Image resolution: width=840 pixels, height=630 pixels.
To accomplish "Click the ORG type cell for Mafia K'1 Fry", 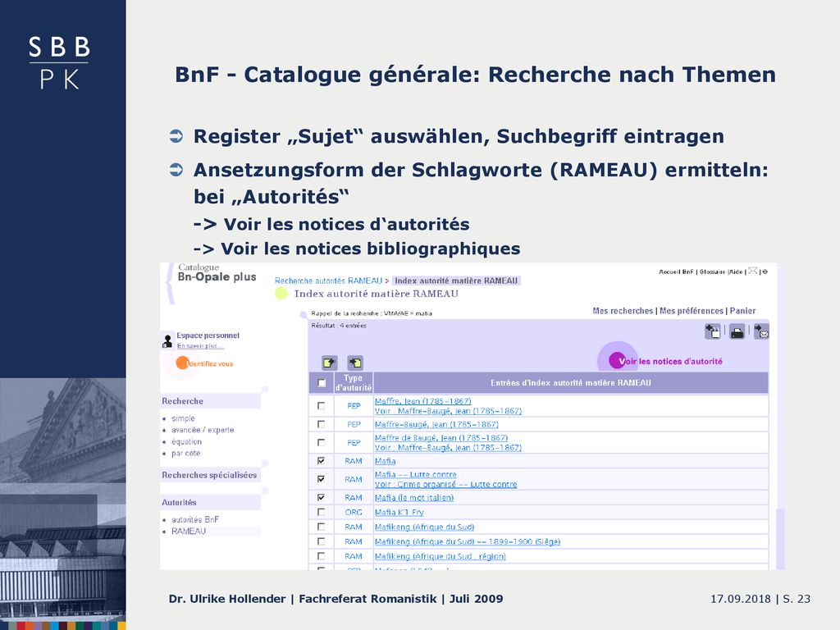I will tap(354, 512).
